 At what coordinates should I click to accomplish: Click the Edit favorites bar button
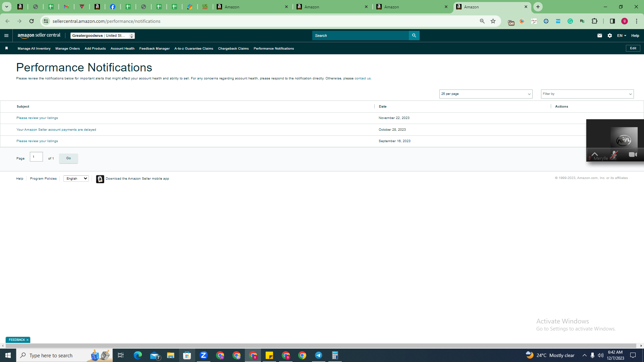pos(633,48)
